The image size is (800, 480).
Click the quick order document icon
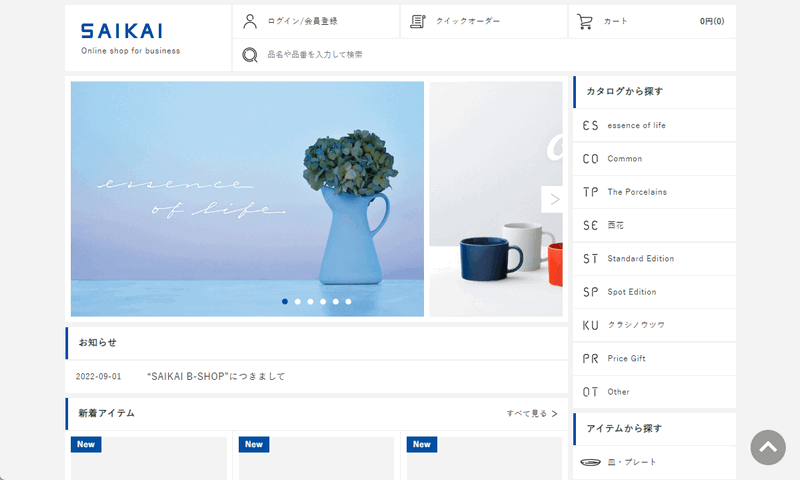417,21
